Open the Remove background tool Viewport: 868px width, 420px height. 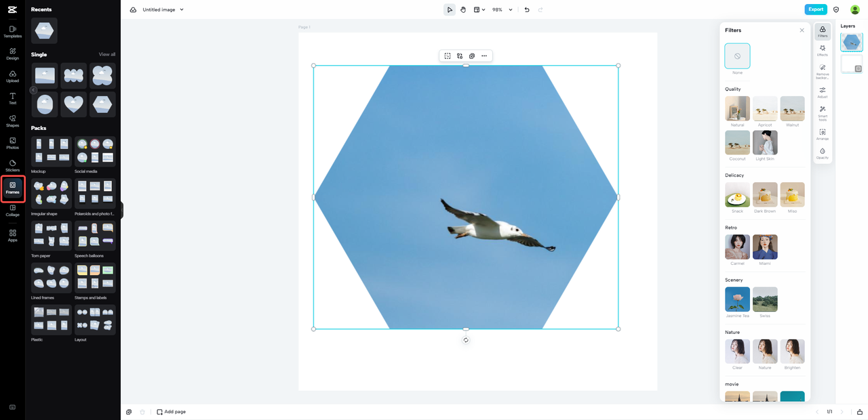point(823,72)
